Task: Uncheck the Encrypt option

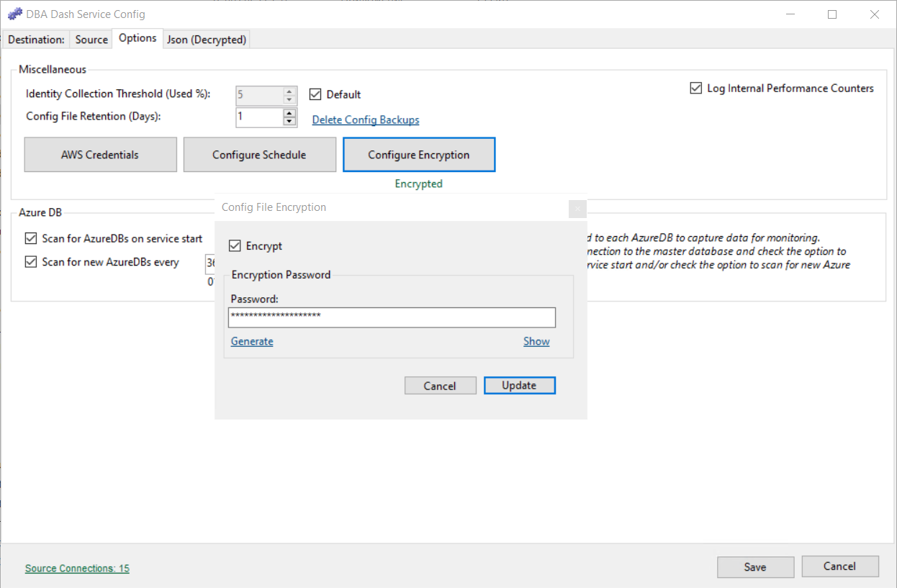Action: pyautogui.click(x=235, y=245)
